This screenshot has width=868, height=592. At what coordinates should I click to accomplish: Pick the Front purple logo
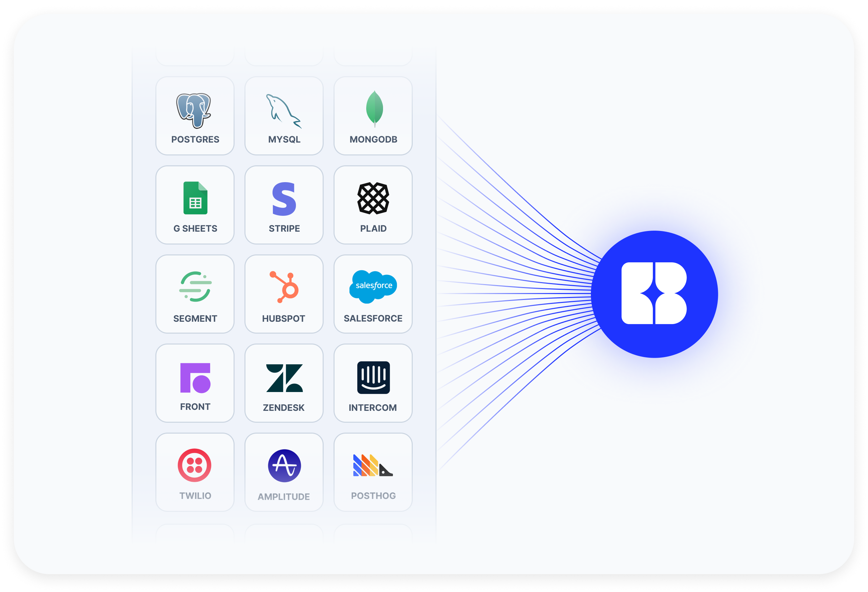pos(195,378)
